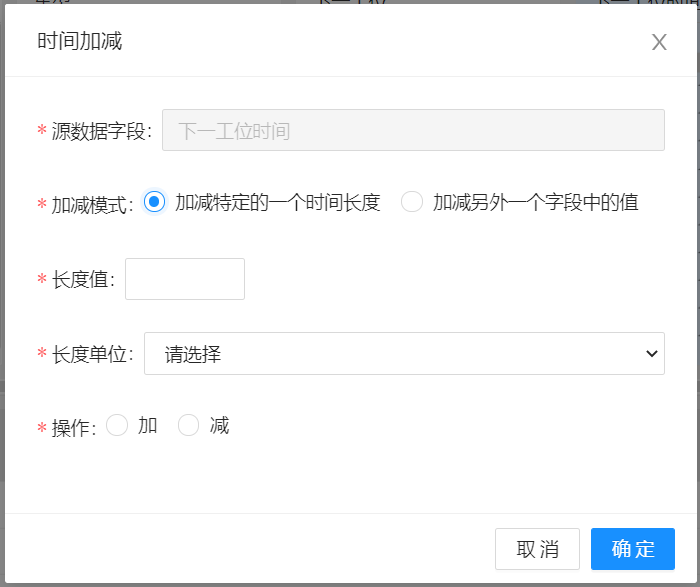Image resolution: width=700 pixels, height=587 pixels.
Task: Click the red asterisk beside 长度单位
Action: tap(42, 356)
